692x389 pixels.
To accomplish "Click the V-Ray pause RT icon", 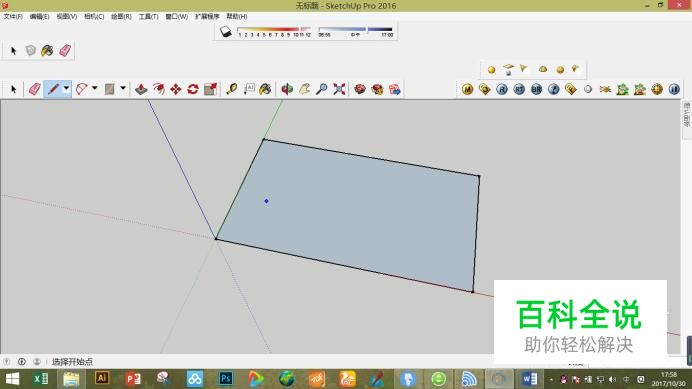I will point(674,90).
